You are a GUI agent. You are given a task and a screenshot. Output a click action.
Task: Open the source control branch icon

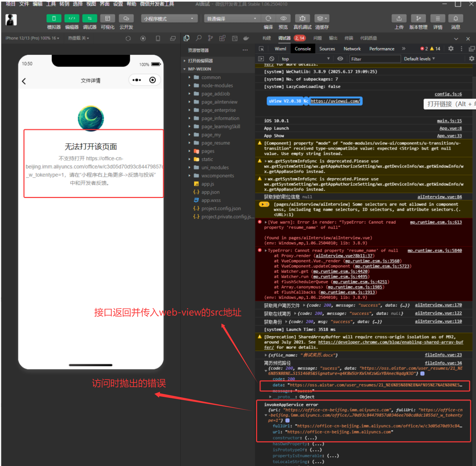click(x=210, y=38)
